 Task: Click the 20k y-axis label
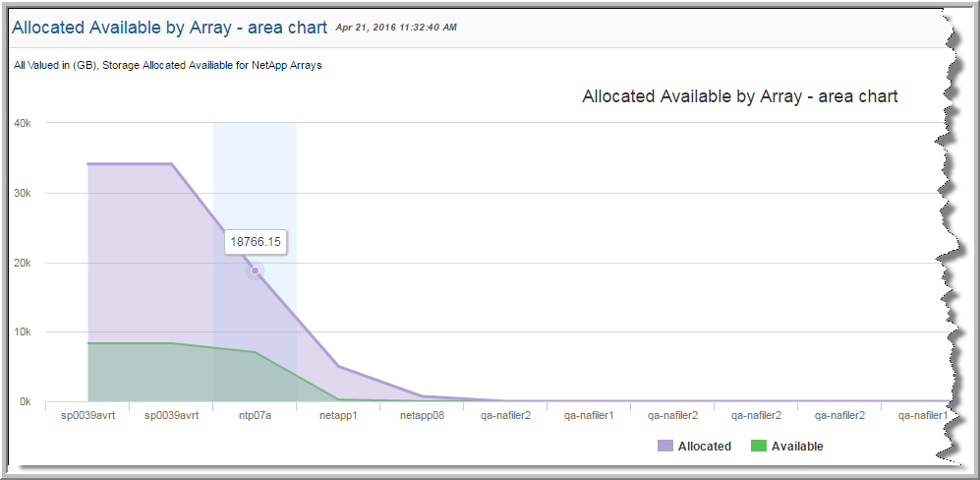tap(24, 263)
